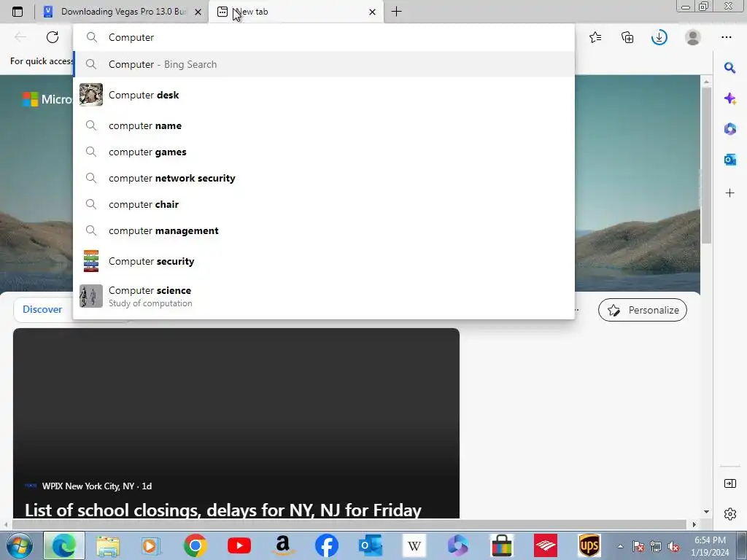The image size is (747, 560).
Task: Open sidebar settings gear icon
Action: click(x=729, y=514)
